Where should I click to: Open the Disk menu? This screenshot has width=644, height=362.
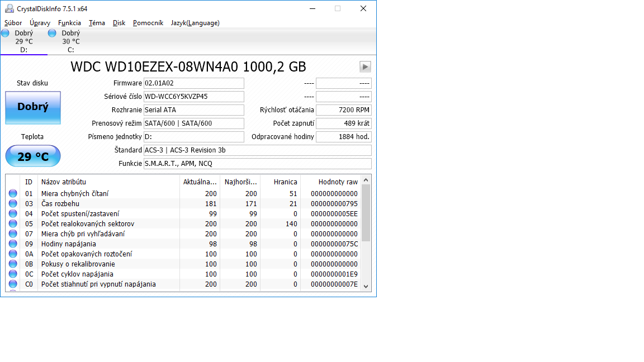(x=119, y=23)
